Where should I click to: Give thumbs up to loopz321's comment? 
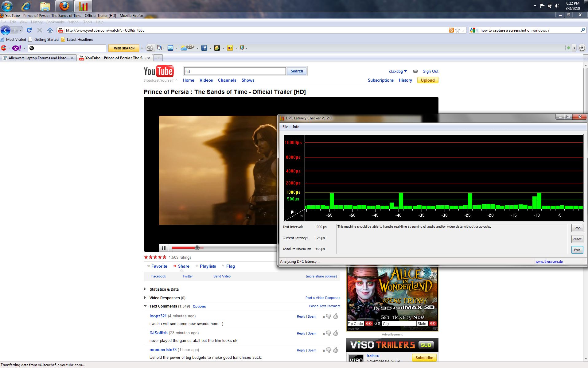[336, 316]
